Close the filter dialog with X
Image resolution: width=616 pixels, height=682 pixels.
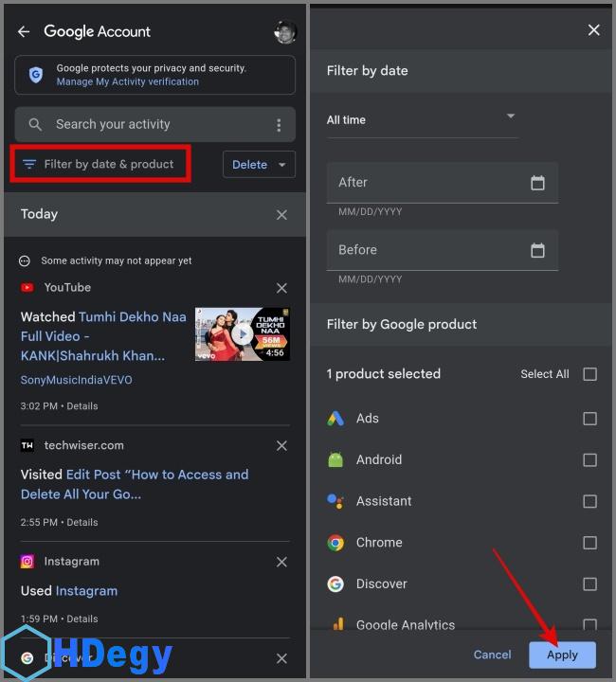594,30
